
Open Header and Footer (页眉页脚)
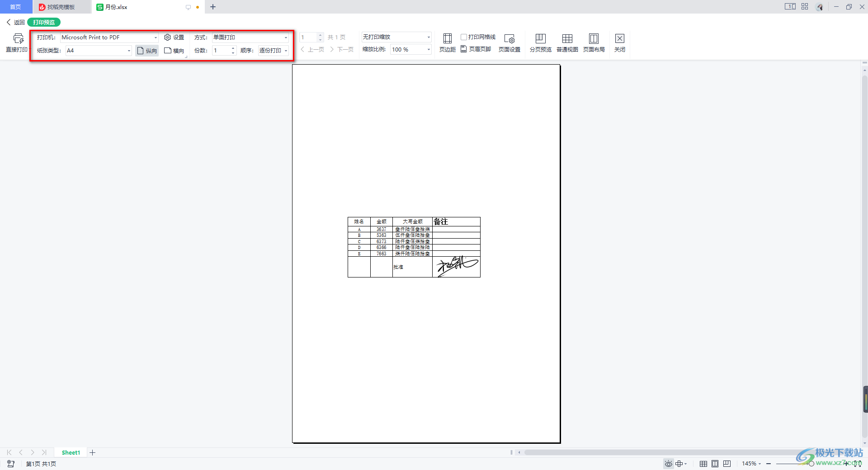[x=476, y=49]
